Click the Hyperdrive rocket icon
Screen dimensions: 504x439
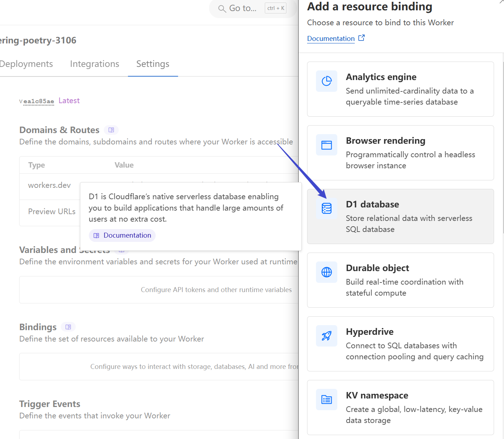(x=327, y=336)
